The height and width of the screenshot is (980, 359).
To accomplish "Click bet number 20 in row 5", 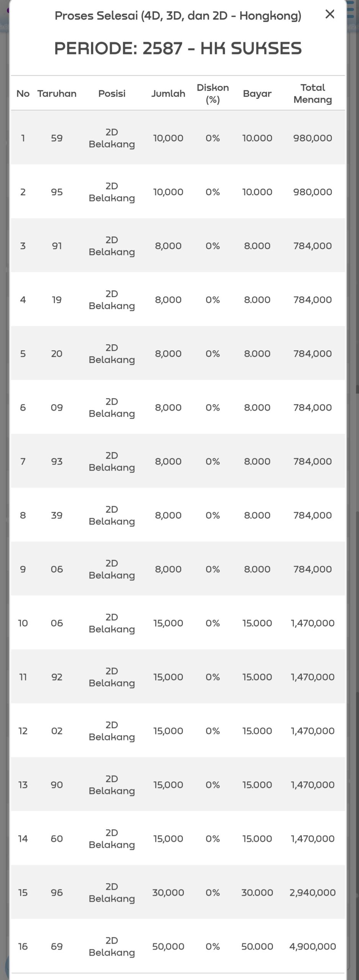I will click(x=57, y=353).
